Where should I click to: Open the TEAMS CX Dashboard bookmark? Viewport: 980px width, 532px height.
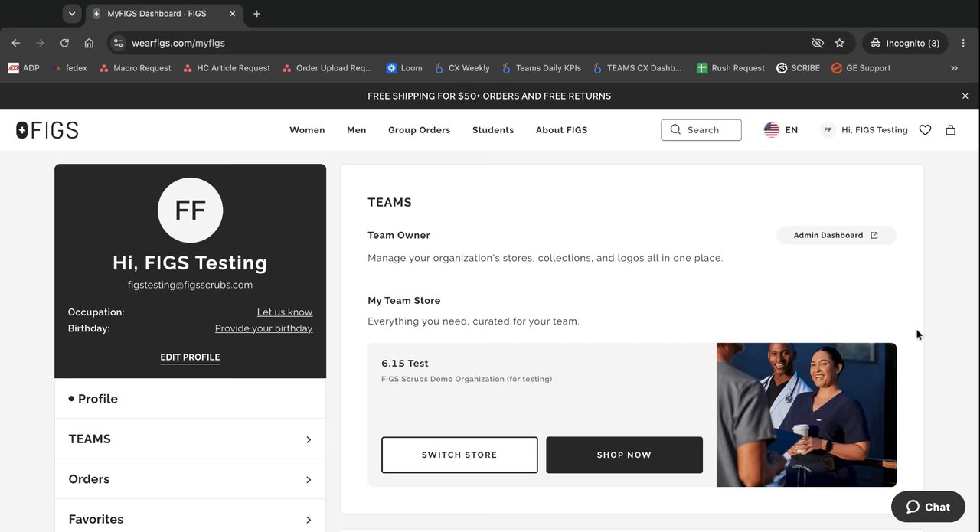coord(637,68)
